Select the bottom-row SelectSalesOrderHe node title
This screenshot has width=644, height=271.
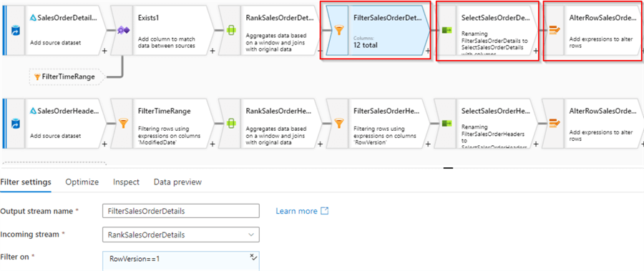496,111
